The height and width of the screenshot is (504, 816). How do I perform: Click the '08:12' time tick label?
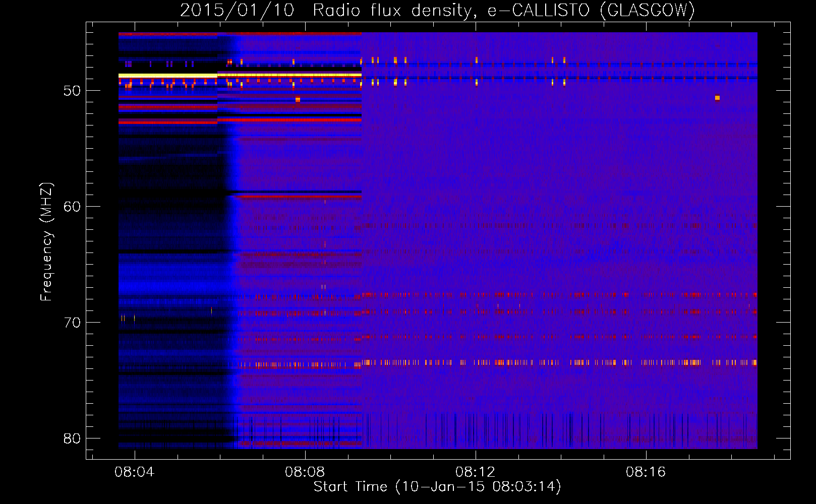tap(476, 472)
